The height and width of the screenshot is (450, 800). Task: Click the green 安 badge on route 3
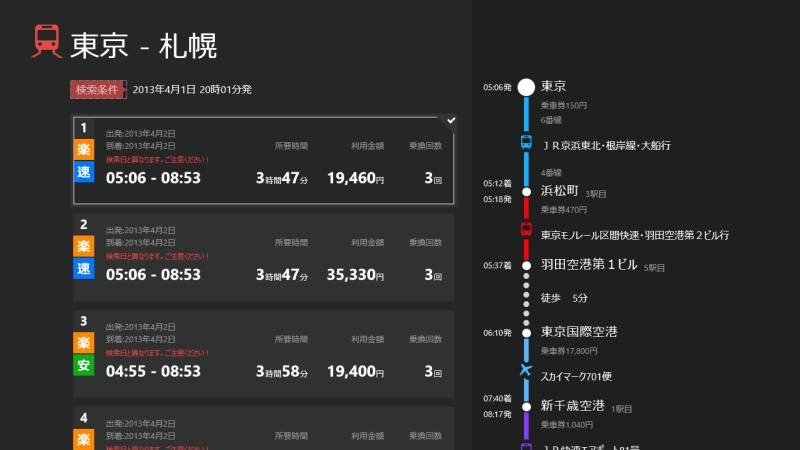[84, 366]
